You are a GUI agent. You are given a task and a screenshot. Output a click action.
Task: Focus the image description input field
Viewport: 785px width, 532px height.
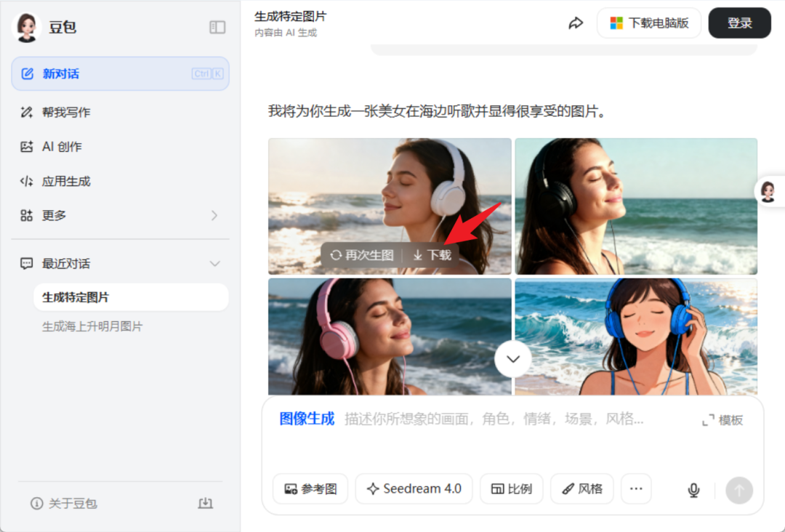[494, 419]
